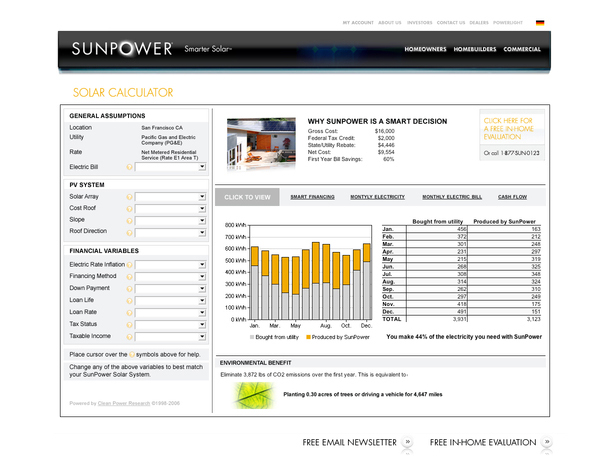Click the Free In-Home Evaluation footer text
Viewport: 600px width, 471px height.
[483, 442]
